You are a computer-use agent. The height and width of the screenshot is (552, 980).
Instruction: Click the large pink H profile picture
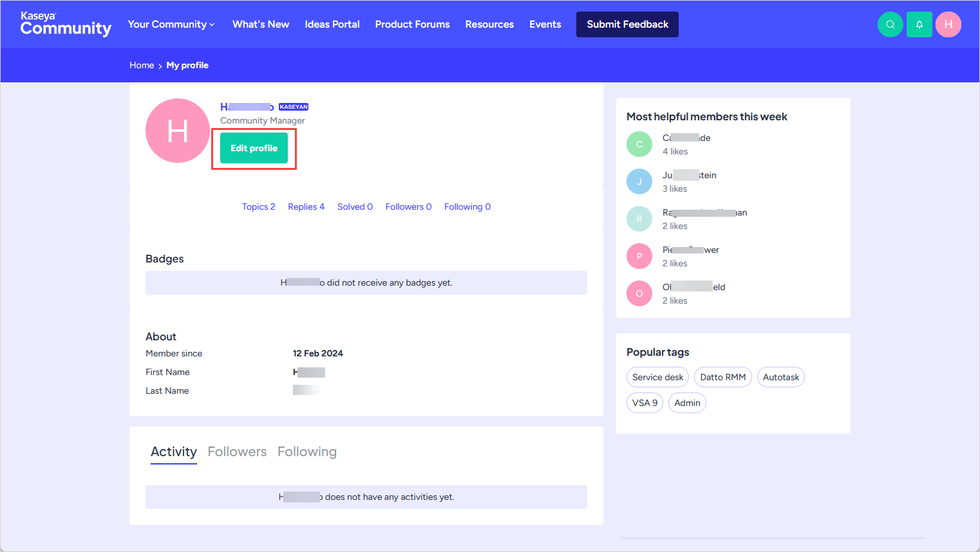click(178, 131)
